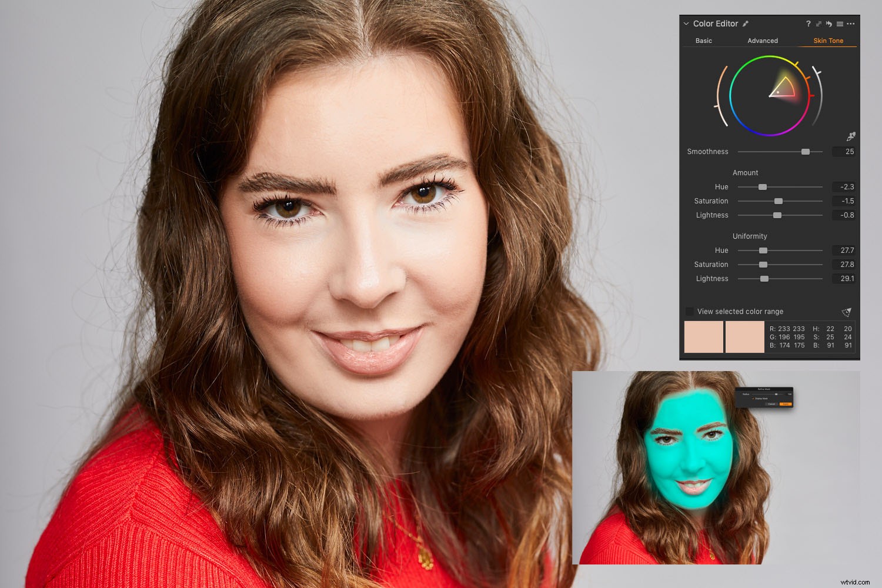
Task: Switch to the Basic tab
Action: click(x=703, y=41)
